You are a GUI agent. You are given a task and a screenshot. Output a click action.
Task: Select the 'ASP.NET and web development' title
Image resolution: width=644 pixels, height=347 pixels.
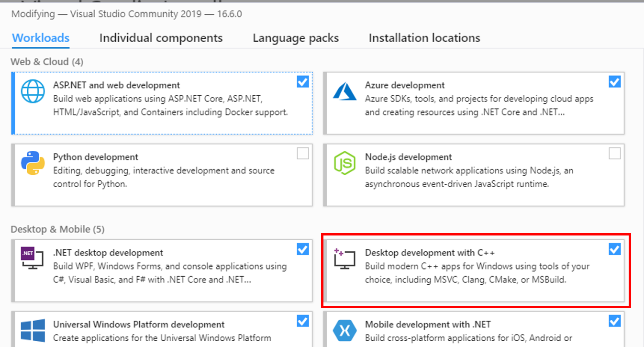coord(116,85)
